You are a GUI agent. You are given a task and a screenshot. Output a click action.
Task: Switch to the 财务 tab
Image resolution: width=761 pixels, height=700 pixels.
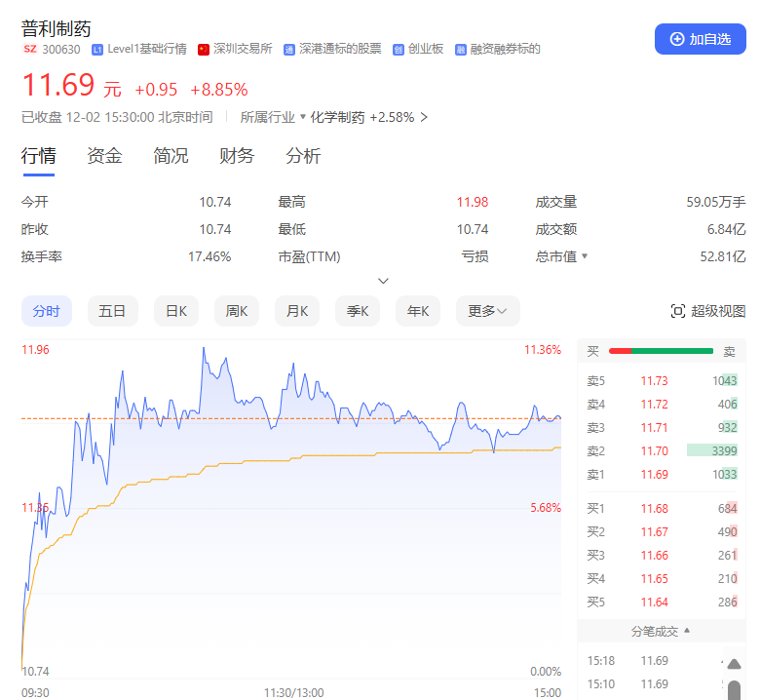tap(237, 156)
